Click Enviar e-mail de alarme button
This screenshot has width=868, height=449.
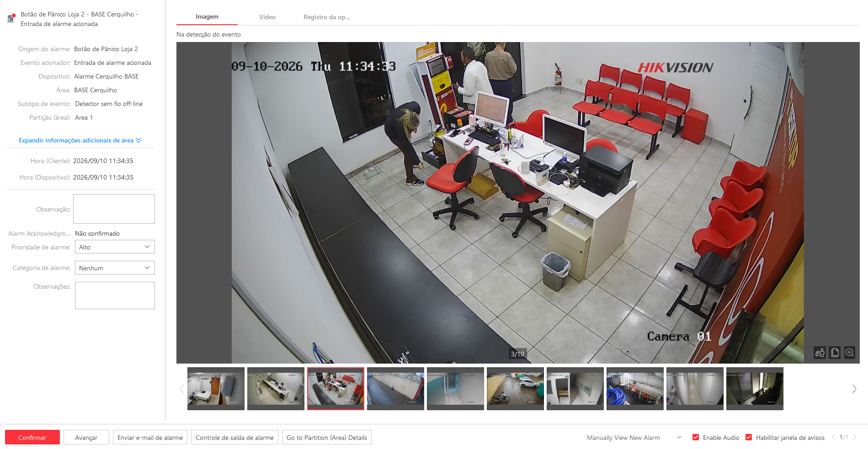pos(150,437)
